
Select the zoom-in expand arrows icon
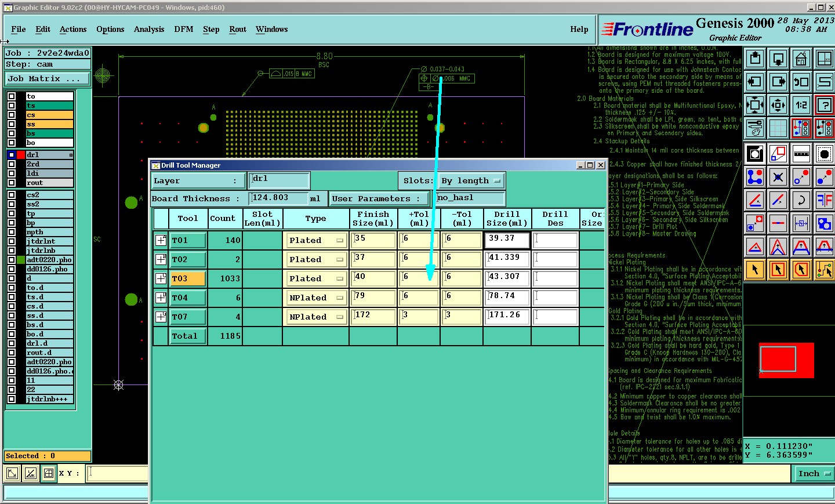(755, 105)
